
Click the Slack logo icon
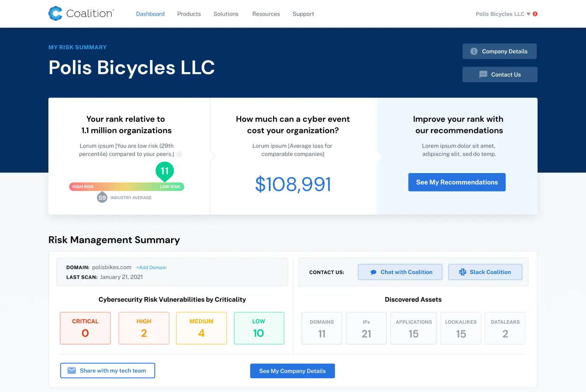[462, 272]
